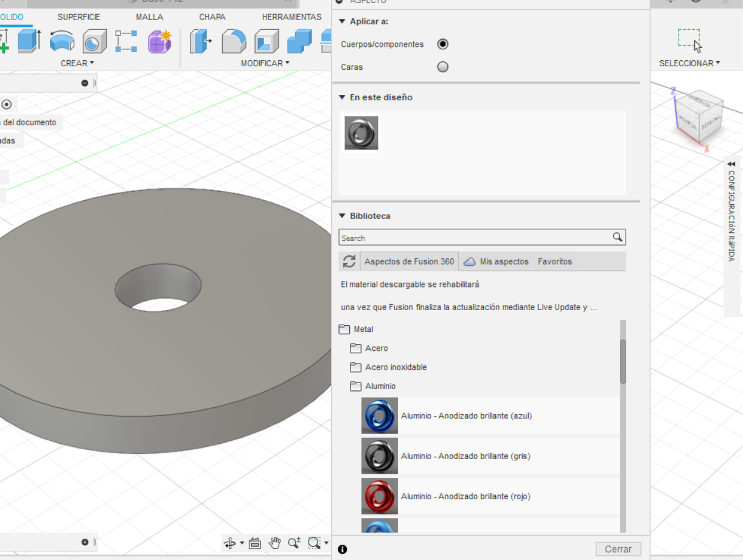Open the SELECCIONAR dropdown menu

tap(689, 63)
